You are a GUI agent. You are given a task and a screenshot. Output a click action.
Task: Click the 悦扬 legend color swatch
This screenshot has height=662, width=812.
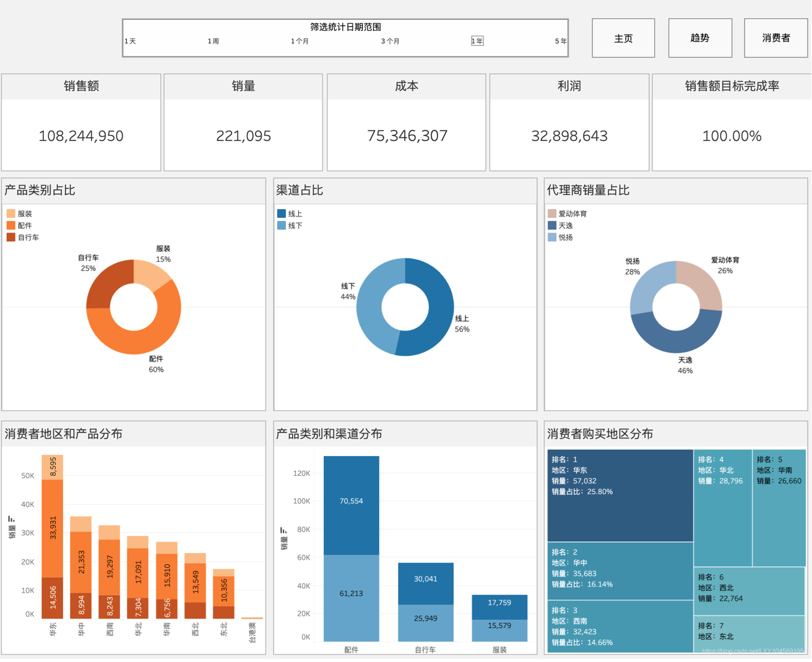(x=552, y=237)
